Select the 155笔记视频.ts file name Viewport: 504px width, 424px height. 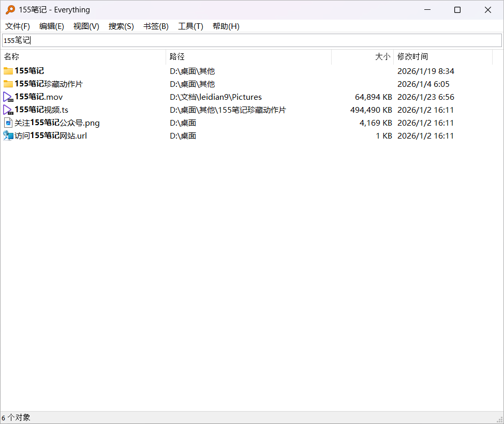point(41,110)
